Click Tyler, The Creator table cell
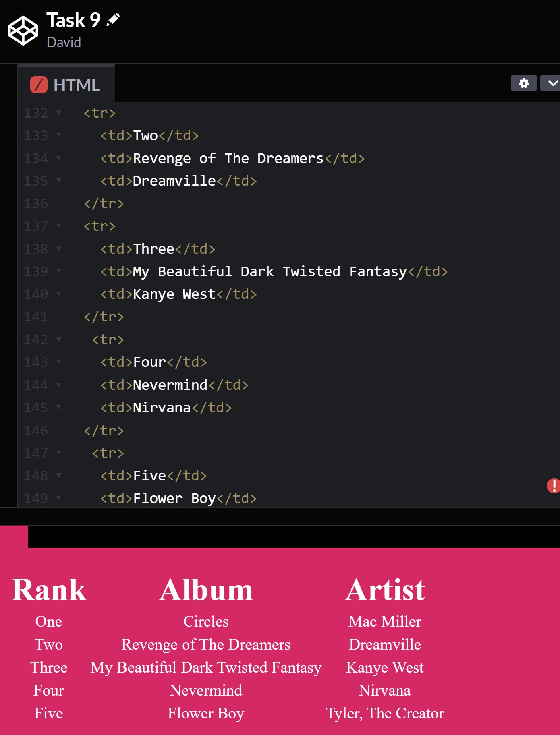This screenshot has height=735, width=560. coord(385,713)
